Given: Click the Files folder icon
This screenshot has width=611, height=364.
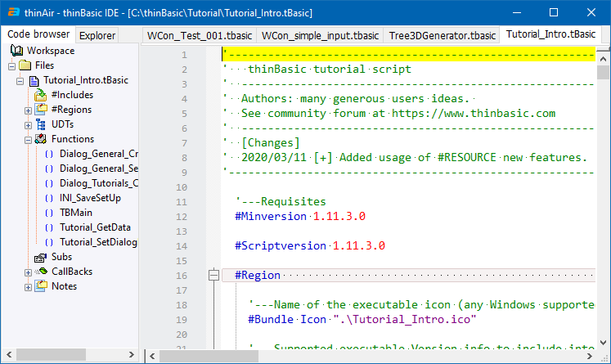Looking at the screenshot, I should pyautogui.click(x=25, y=65).
